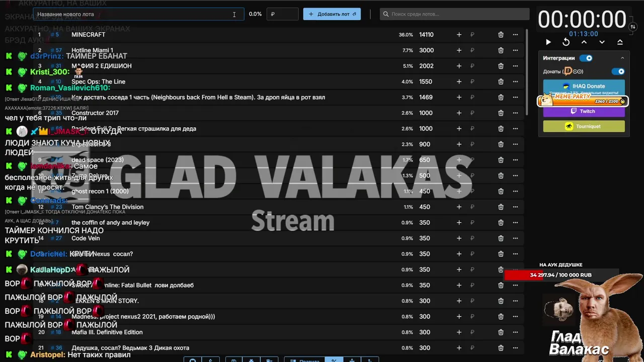Open more options for МАФИЯ 2 ЕДИШИОН
This screenshot has height=362, width=644.
point(515,66)
